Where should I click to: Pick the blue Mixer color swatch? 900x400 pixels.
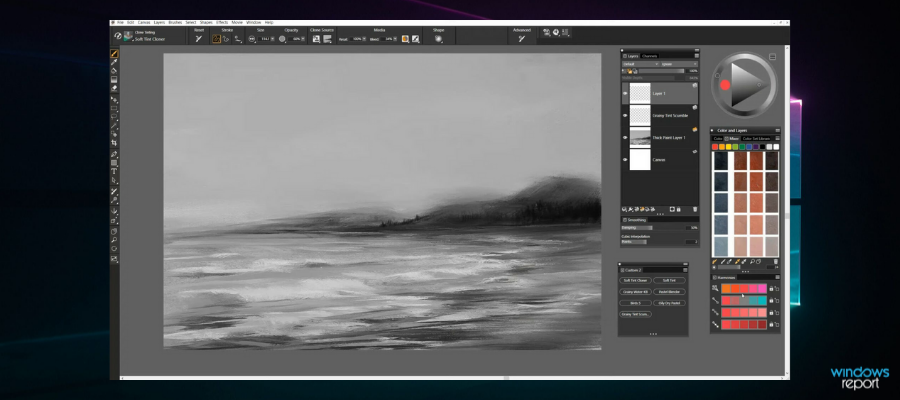tap(749, 147)
